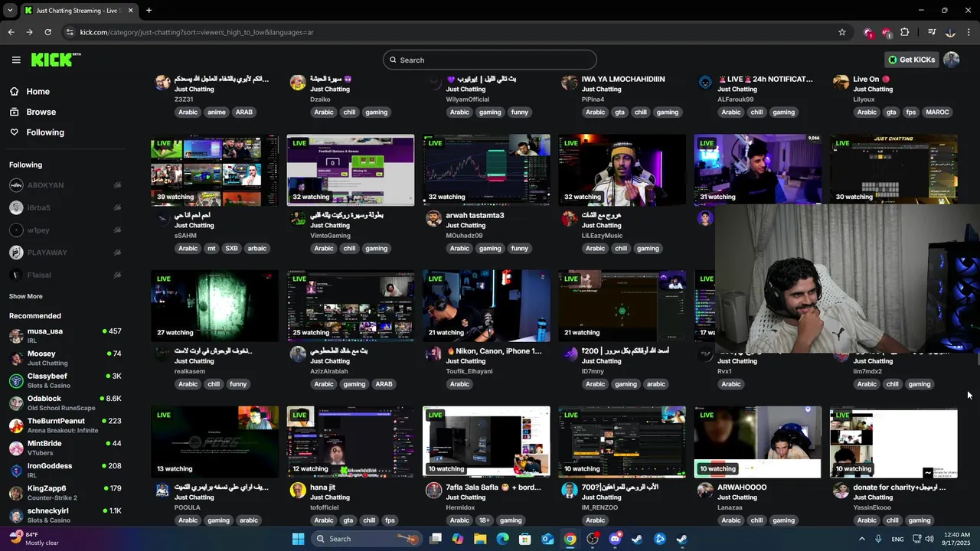Reload the page in Chrome
980x551 pixels.
(47, 32)
